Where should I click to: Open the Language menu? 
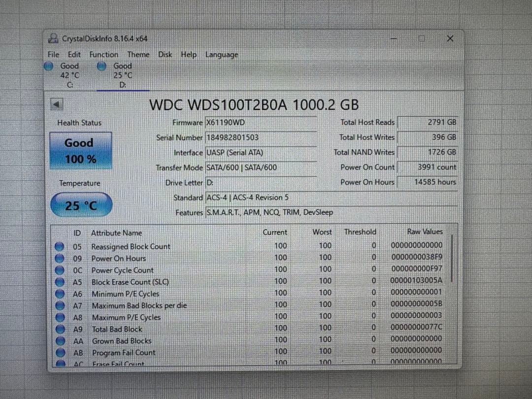(x=222, y=55)
